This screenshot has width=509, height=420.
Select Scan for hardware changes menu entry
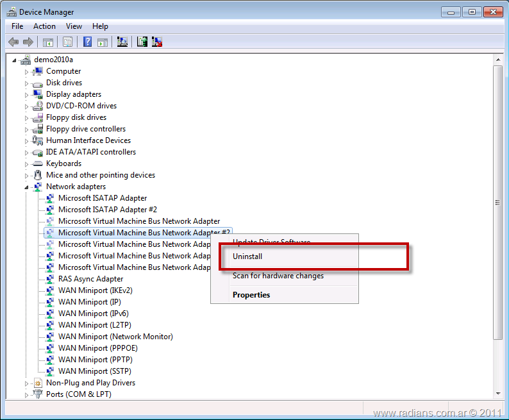point(278,276)
